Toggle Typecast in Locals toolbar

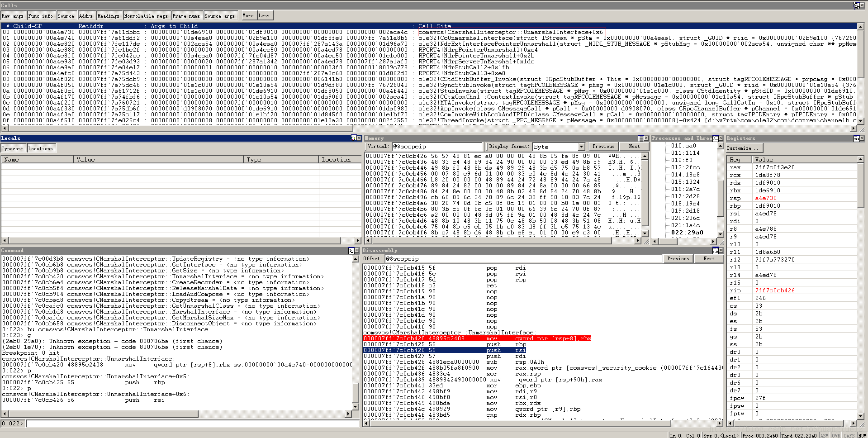[13, 148]
